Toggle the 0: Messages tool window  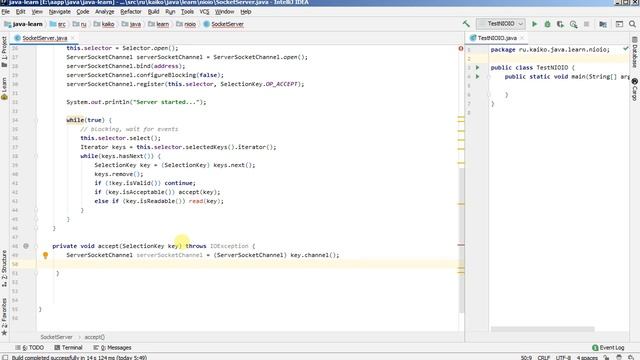click(112, 347)
